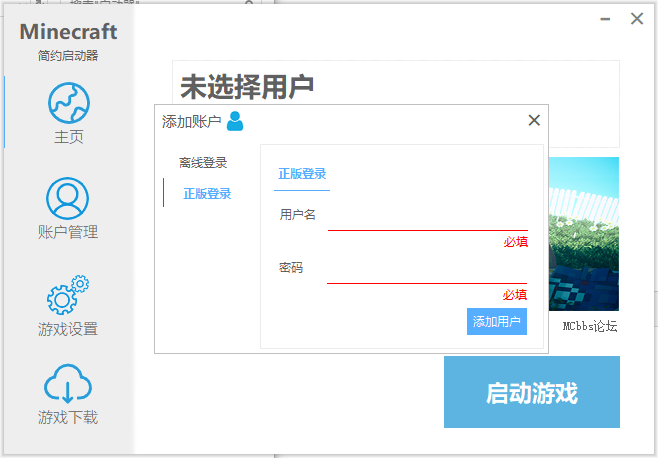Switch to the 正版登录 tab header
Viewport: 658px width, 458px height.
pyautogui.click(x=302, y=174)
